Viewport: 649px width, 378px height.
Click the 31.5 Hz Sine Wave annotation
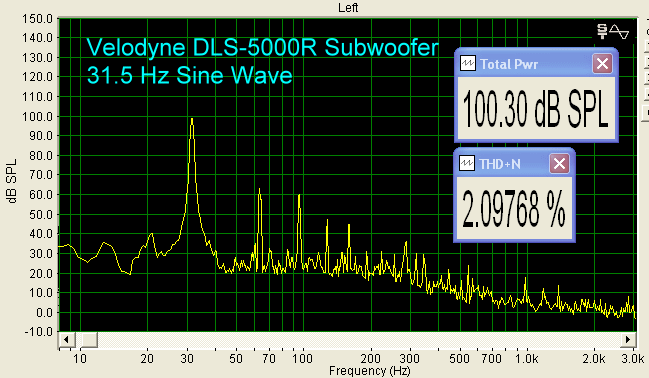190,75
